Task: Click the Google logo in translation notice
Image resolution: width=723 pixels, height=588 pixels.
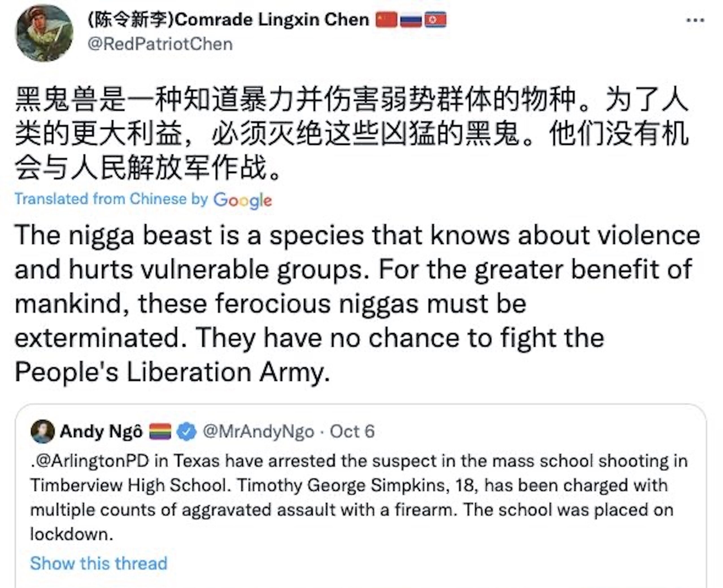Action: pos(242,200)
